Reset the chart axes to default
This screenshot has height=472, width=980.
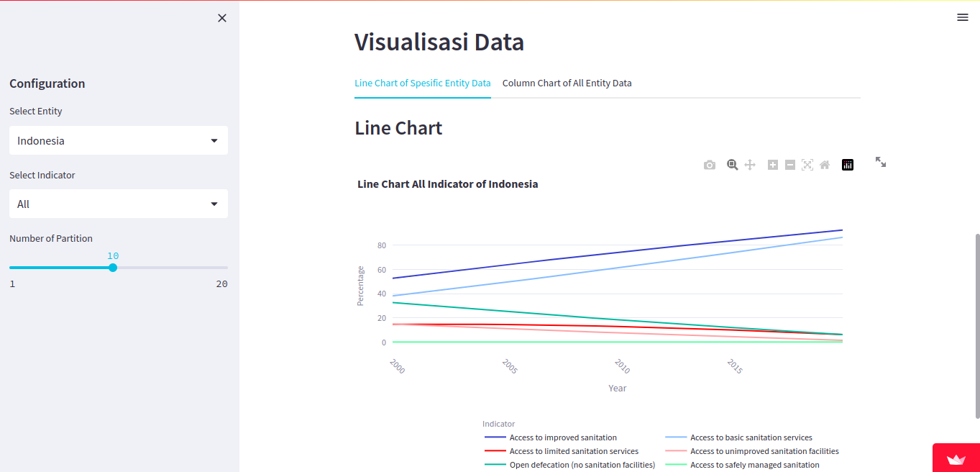pyautogui.click(x=825, y=164)
